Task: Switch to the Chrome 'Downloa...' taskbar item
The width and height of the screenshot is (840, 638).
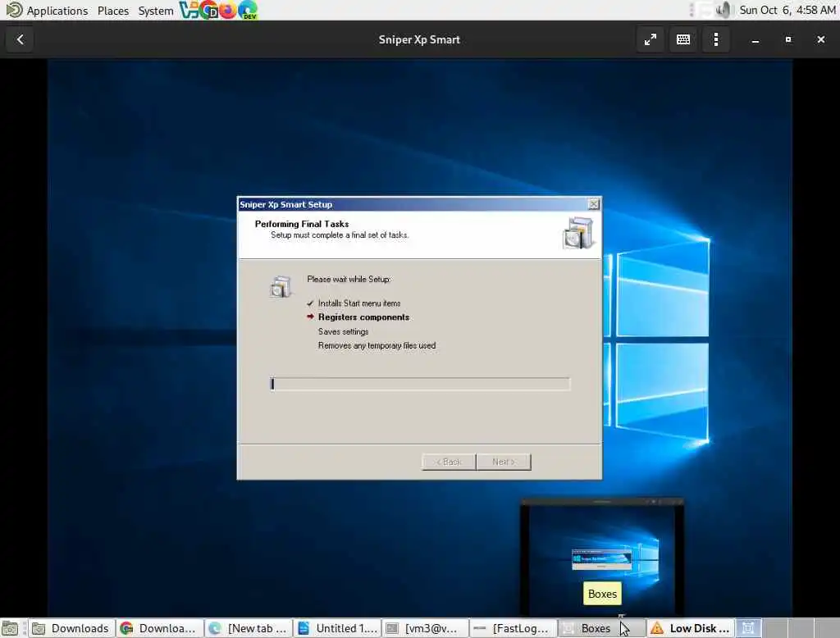Action: (x=160, y=628)
